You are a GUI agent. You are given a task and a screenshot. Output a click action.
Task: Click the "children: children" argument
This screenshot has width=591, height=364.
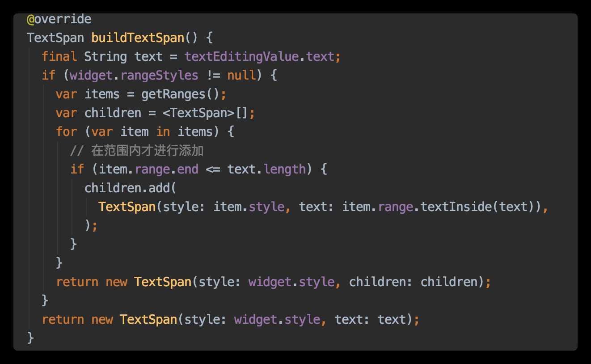tap(413, 282)
